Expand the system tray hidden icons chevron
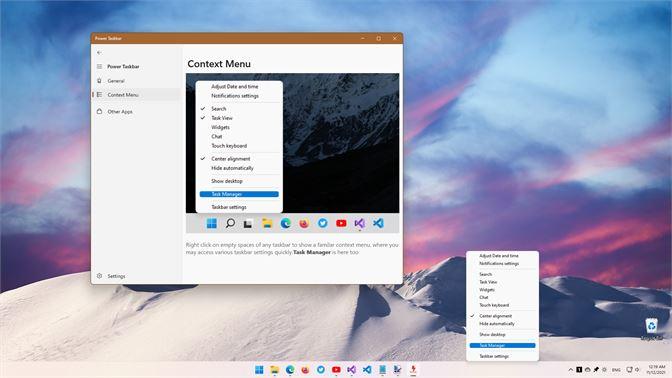 (570, 370)
